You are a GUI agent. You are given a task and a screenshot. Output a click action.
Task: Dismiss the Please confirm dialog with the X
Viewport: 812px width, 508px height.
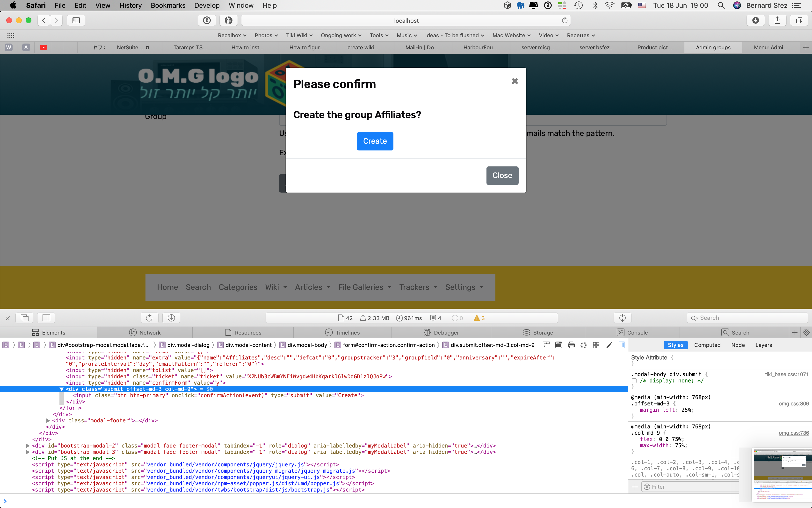click(515, 81)
